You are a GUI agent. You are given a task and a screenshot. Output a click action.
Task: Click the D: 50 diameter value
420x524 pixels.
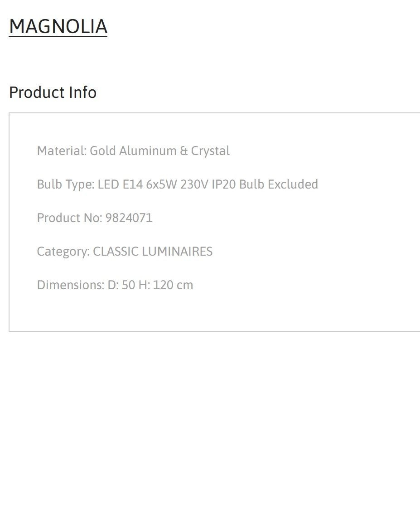click(121, 285)
